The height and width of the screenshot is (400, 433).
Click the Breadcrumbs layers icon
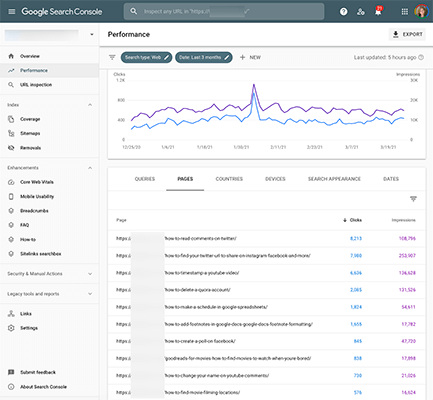point(11,211)
